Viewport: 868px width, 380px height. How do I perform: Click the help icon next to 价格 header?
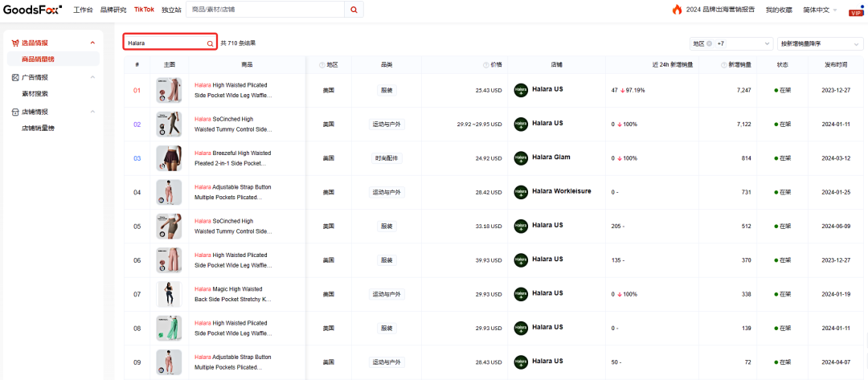[x=485, y=65]
